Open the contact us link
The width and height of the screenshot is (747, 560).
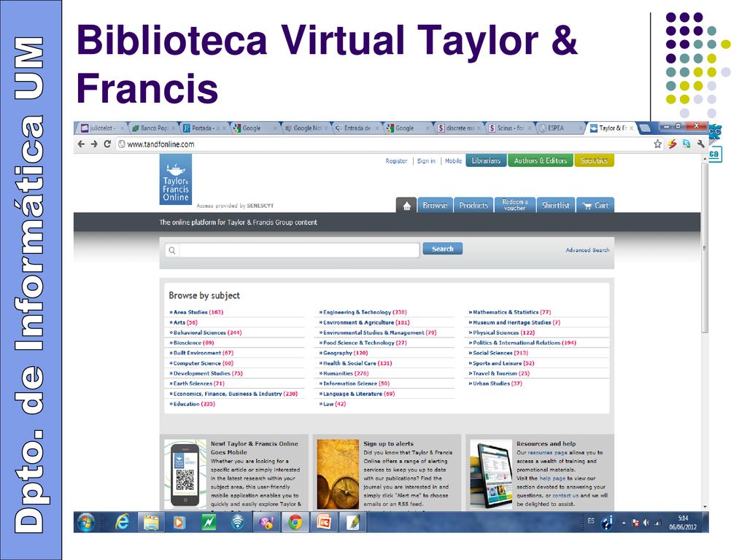[x=565, y=496]
